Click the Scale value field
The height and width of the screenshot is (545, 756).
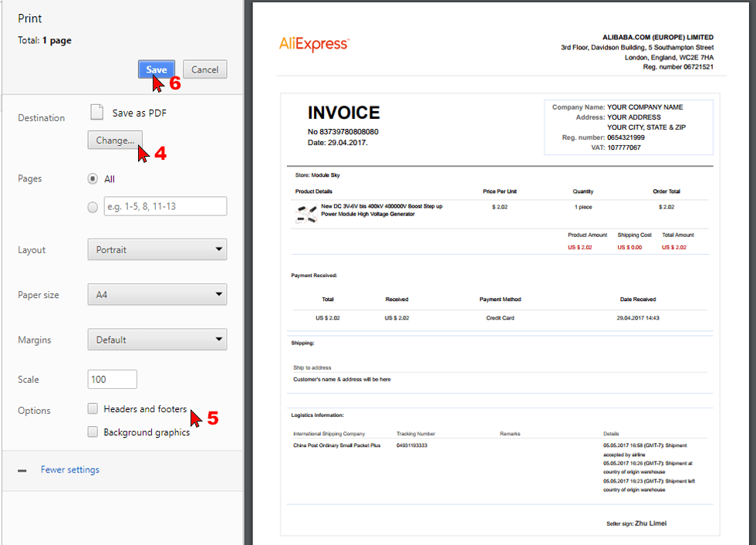(113, 379)
